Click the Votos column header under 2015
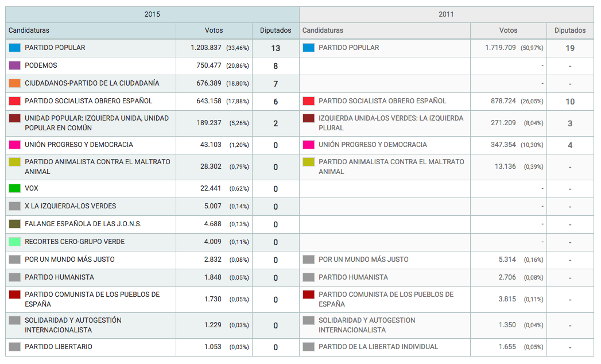The height and width of the screenshot is (364, 601). [214, 30]
